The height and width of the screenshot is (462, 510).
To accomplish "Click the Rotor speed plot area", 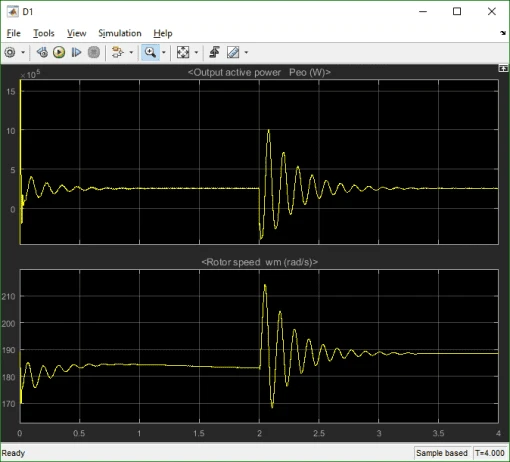I will click(259, 346).
